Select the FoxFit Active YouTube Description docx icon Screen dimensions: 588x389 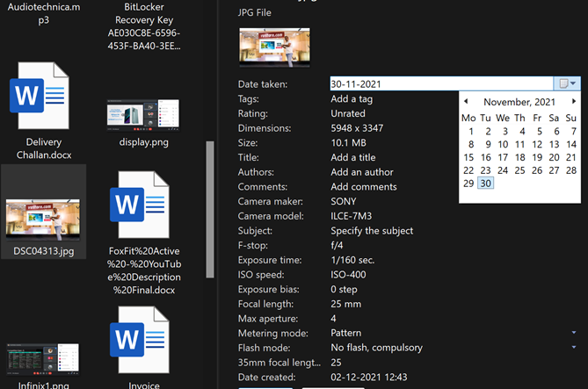[x=140, y=205]
